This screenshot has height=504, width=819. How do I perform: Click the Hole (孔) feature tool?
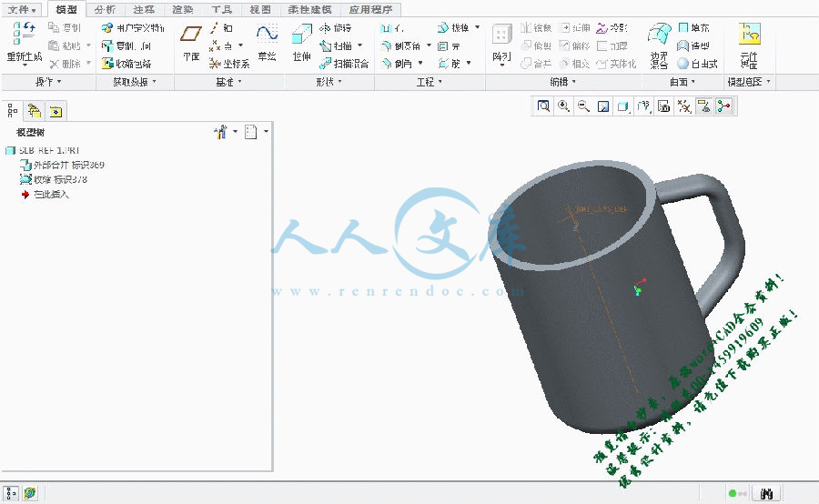click(x=392, y=27)
